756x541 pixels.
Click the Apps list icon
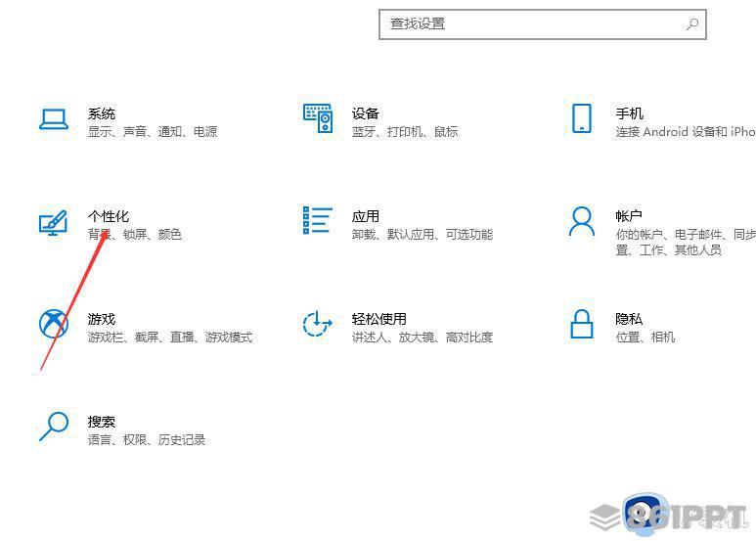[318, 220]
